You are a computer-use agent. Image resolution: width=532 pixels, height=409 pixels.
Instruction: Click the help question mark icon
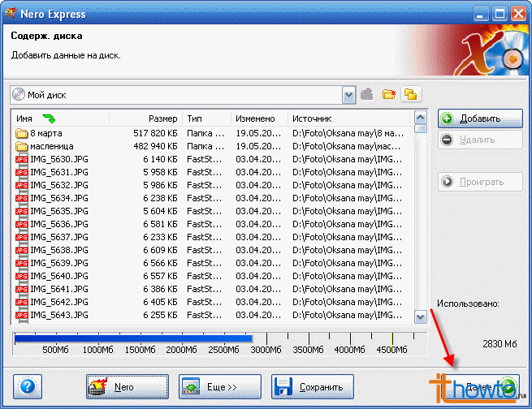(x=28, y=385)
